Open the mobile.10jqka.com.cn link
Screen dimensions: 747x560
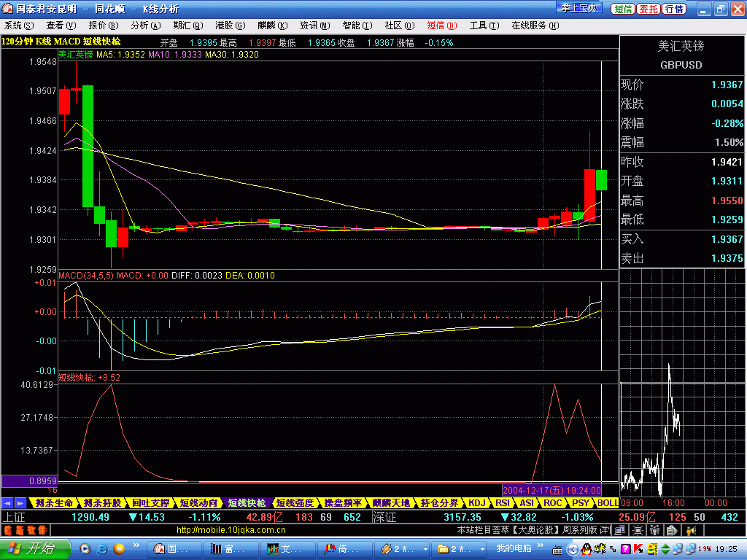(231, 530)
